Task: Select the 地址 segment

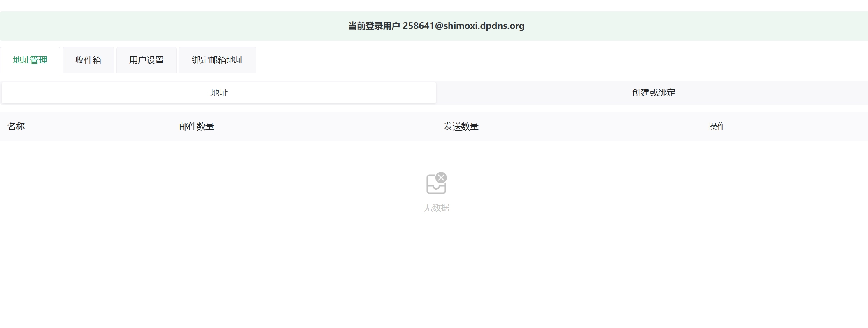Action: coord(219,93)
